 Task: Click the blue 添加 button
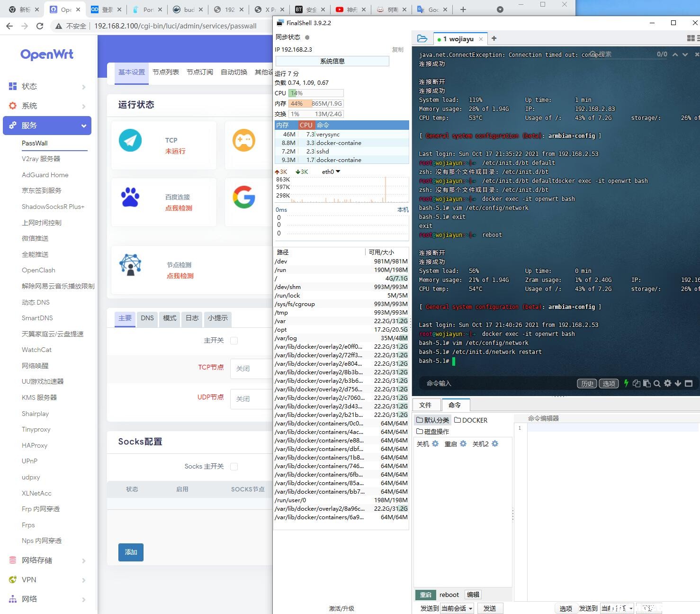(131, 552)
